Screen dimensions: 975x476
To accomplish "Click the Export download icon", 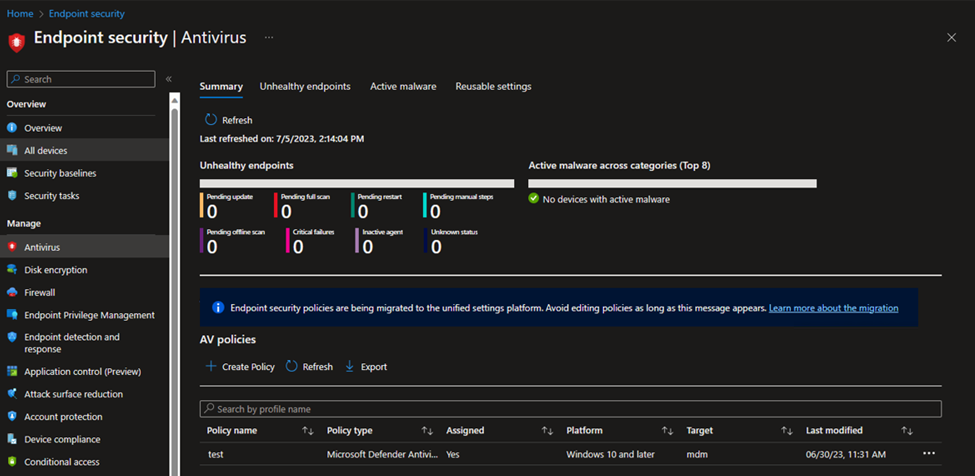I will coord(350,367).
